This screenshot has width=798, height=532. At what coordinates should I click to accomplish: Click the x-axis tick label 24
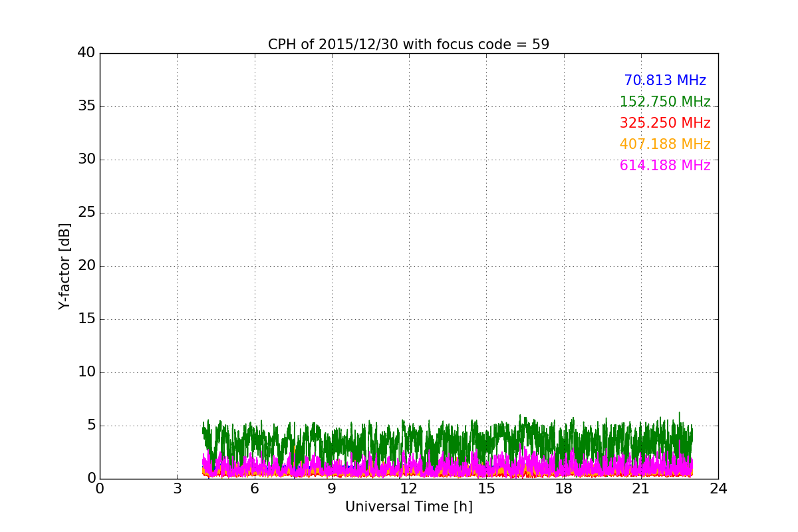click(x=718, y=489)
